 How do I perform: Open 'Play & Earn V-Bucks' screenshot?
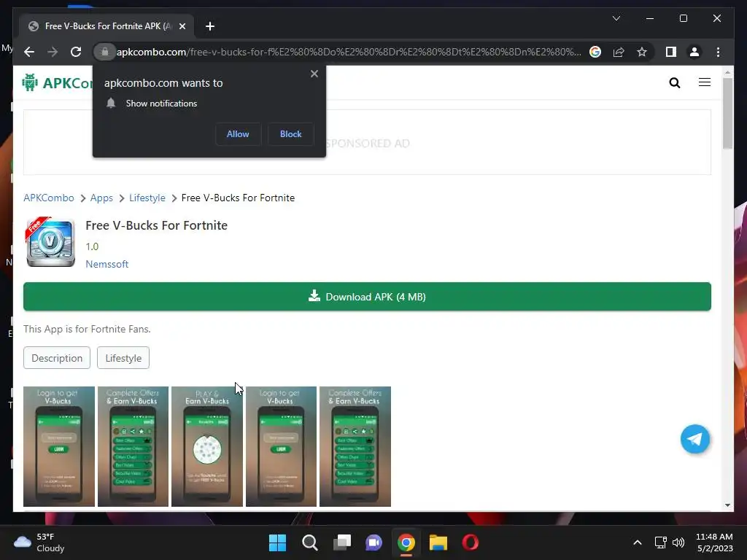point(207,447)
